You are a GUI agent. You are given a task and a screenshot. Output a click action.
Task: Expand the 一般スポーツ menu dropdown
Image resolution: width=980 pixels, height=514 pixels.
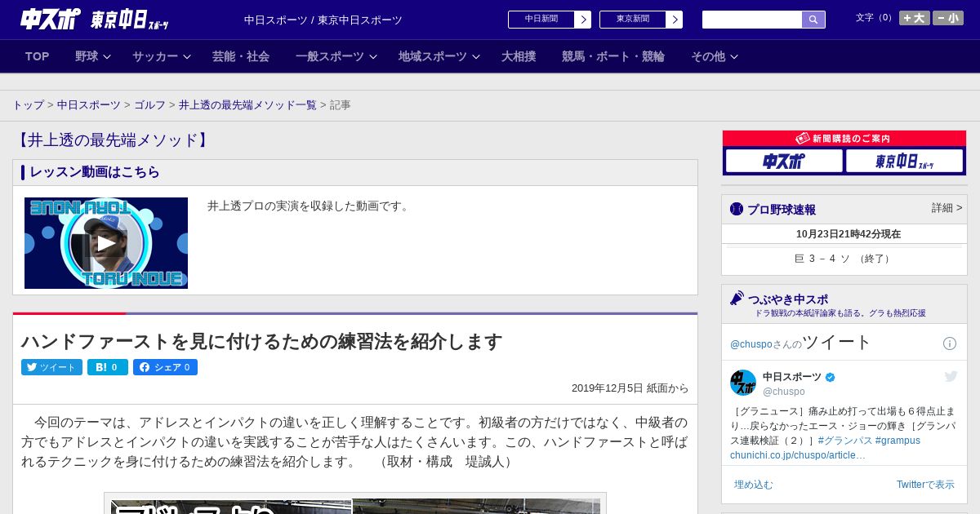(336, 56)
